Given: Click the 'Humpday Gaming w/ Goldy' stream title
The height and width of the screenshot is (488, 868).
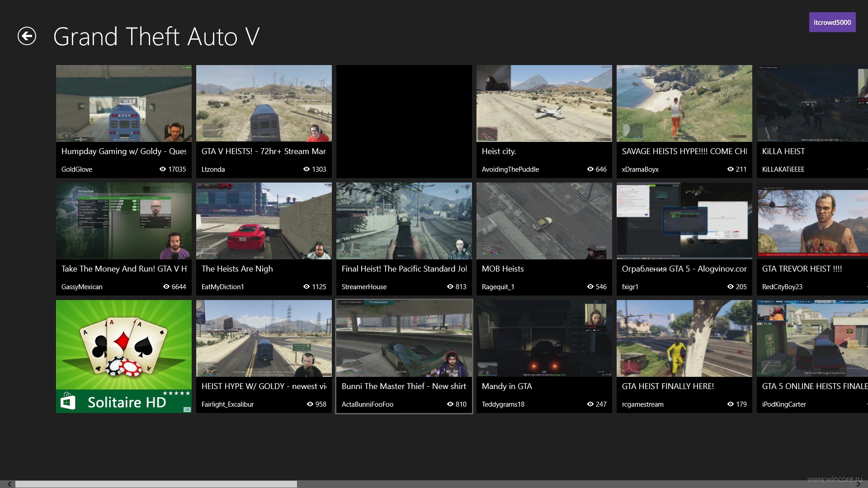Looking at the screenshot, I should coord(124,151).
